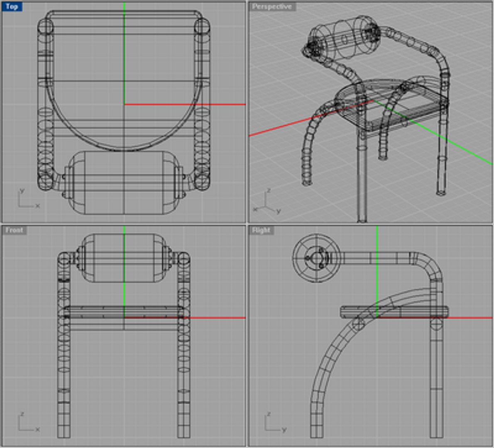Select the cylindrical backrest in Top view
This screenshot has width=494, height=448.
[124, 183]
